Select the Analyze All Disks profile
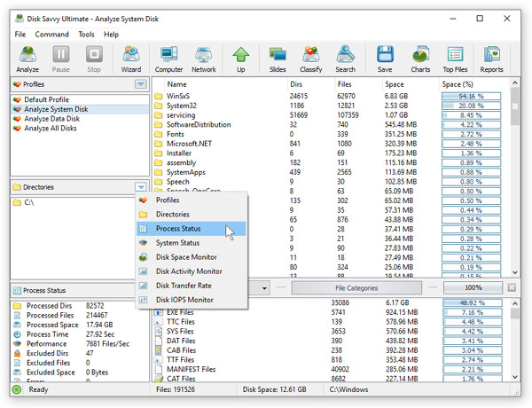 tap(80, 128)
